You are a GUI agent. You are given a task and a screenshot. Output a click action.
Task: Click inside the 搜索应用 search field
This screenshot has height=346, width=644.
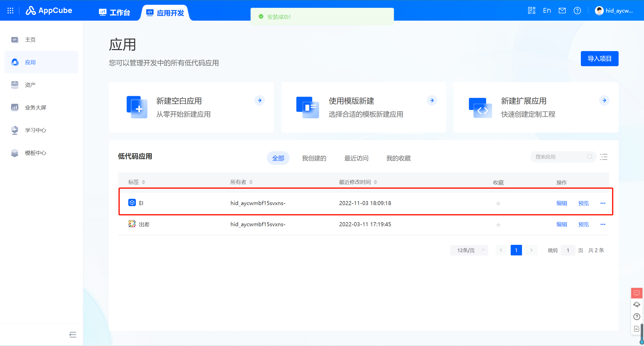coord(558,157)
